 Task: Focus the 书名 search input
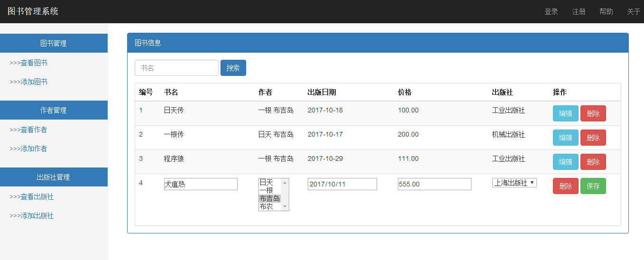tap(176, 68)
